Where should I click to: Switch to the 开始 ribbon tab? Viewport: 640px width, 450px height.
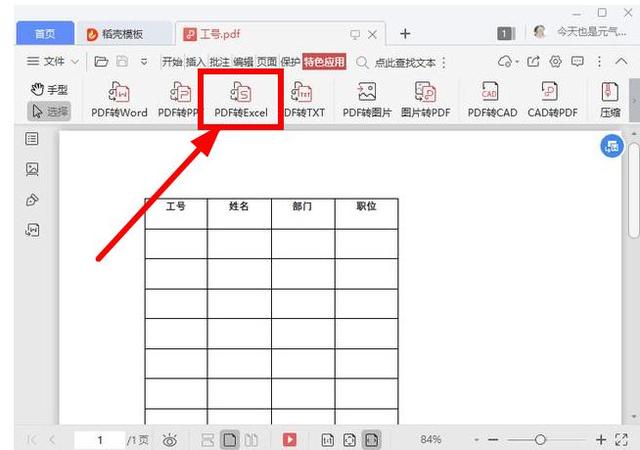tap(172, 62)
